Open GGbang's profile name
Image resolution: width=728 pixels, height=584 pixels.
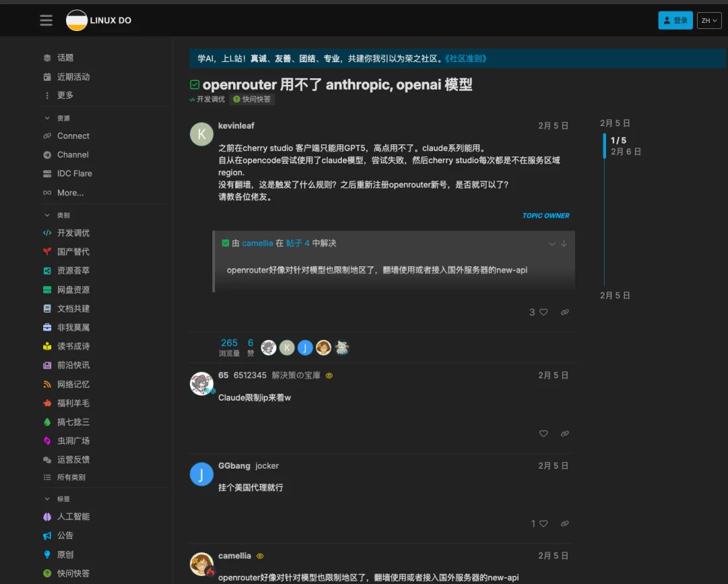point(234,465)
